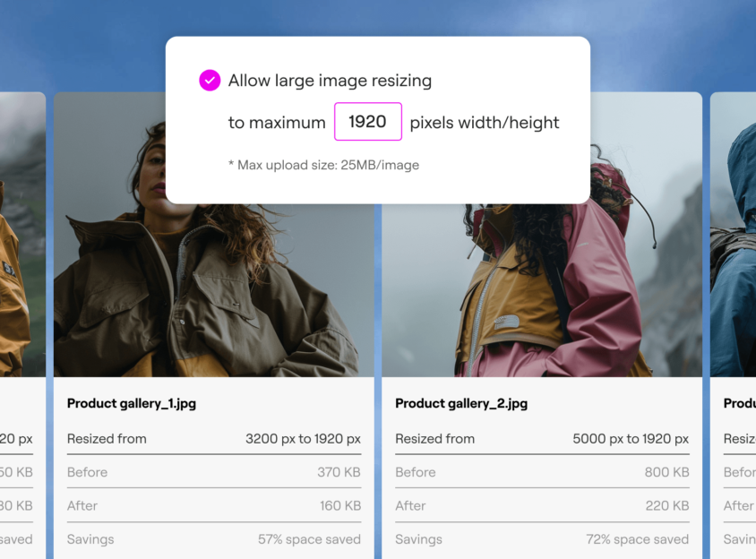The width and height of the screenshot is (756, 559).
Task: Click the 1920 maximum pixels input field
Action: 368,122
